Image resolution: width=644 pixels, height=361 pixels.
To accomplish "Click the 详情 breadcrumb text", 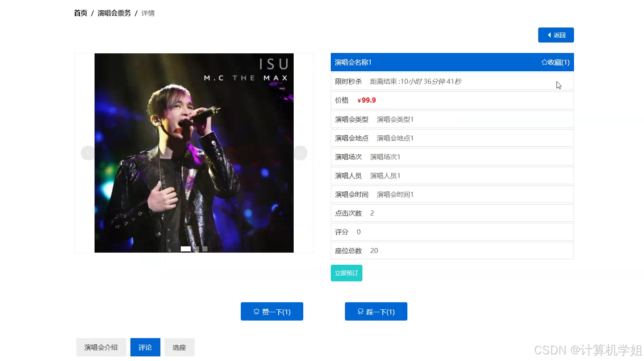I will 148,13.
